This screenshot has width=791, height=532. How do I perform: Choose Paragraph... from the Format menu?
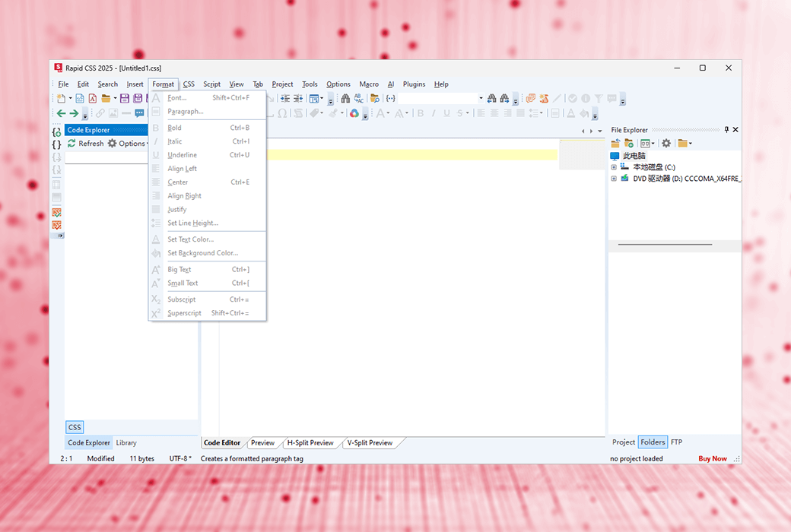click(x=208, y=112)
